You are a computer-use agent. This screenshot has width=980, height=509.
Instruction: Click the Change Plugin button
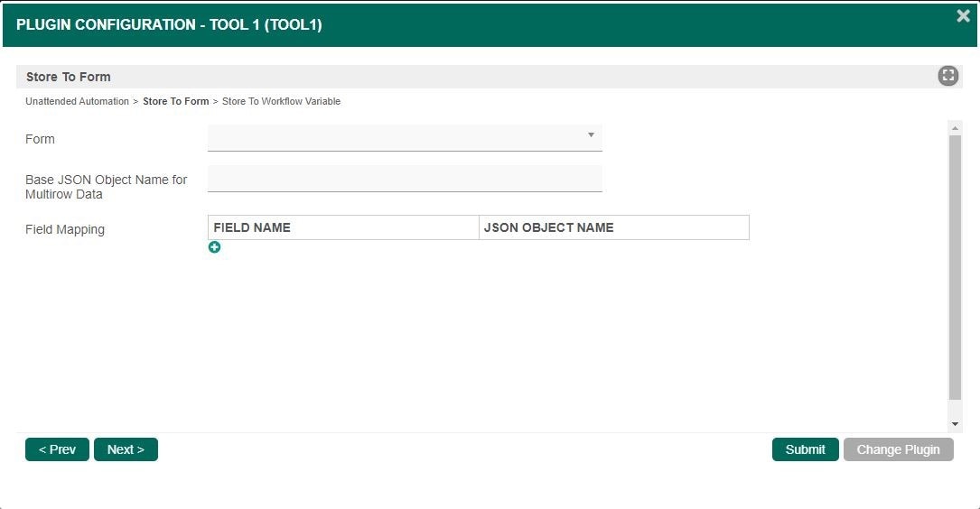[898, 449]
